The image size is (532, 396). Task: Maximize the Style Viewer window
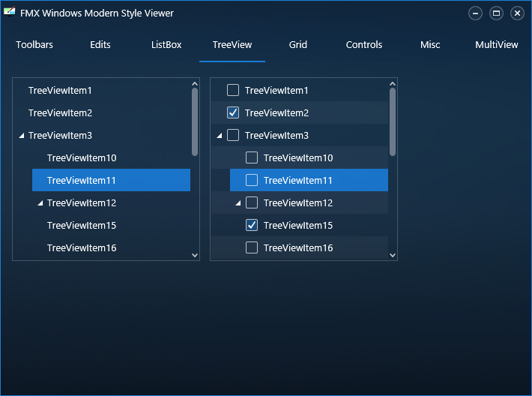click(x=496, y=13)
